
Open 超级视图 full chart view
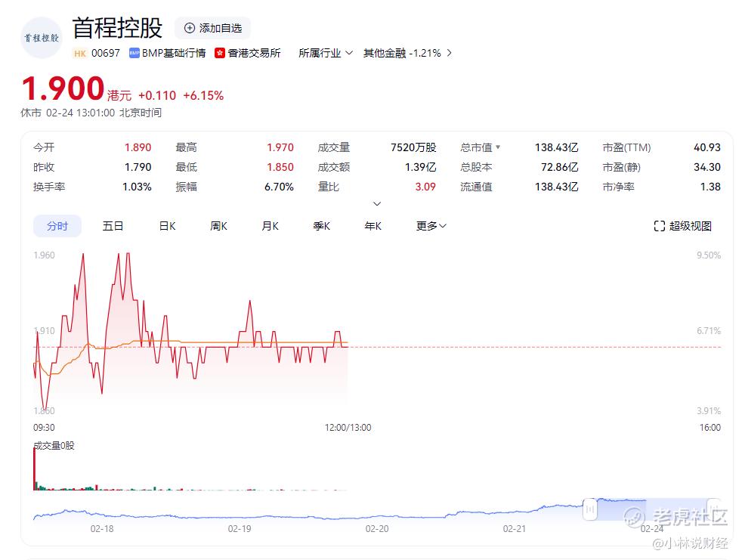coord(683,226)
